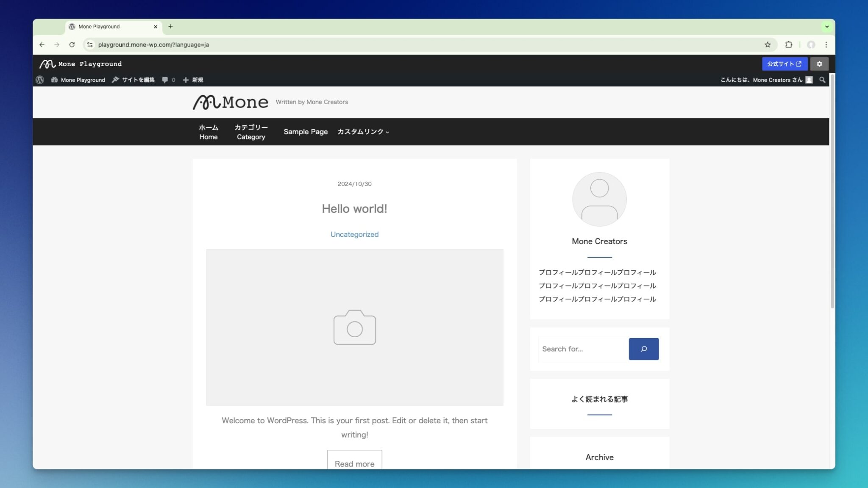Image resolution: width=868 pixels, height=488 pixels.
Task: Reload the page
Action: [x=72, y=44]
